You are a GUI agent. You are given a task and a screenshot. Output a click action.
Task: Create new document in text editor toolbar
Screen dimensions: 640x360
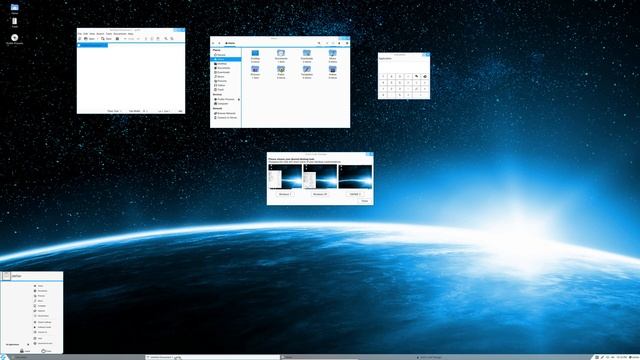(x=80, y=39)
